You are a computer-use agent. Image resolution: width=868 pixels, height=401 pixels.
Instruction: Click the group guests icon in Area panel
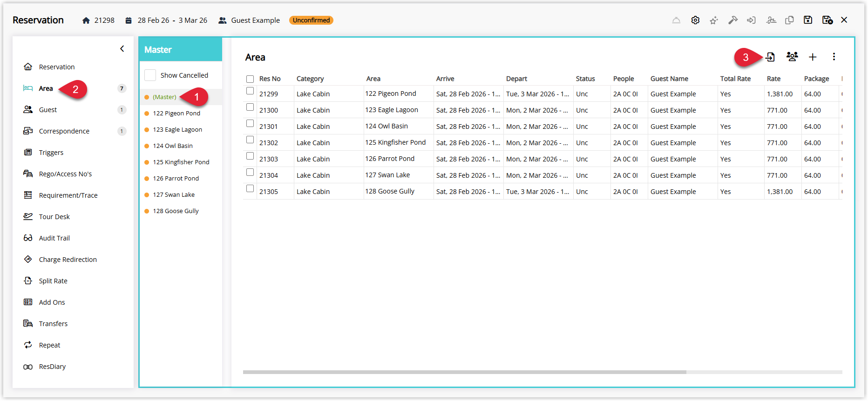pos(792,57)
